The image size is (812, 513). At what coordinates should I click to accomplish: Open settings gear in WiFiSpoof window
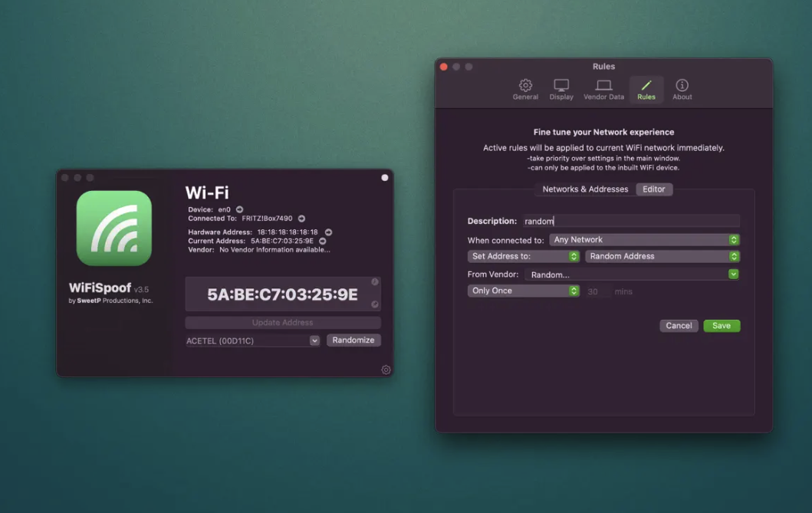386,370
